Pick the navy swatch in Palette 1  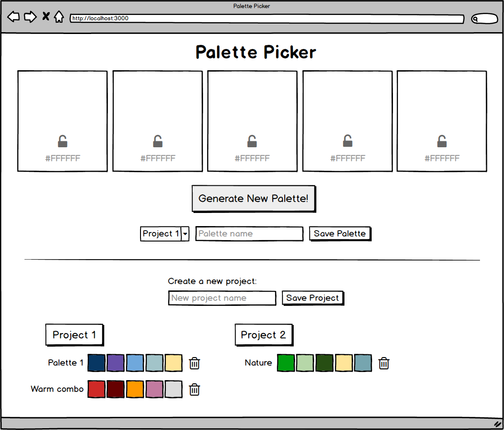[97, 363]
